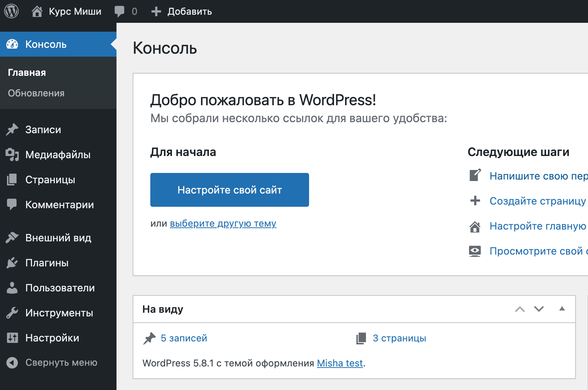Click the speech bubble icon beside Комментарии
The height and width of the screenshot is (390, 588).
click(12, 205)
